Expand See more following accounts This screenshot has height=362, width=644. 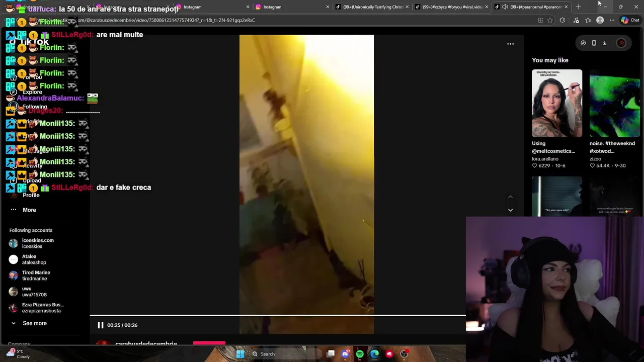34,323
